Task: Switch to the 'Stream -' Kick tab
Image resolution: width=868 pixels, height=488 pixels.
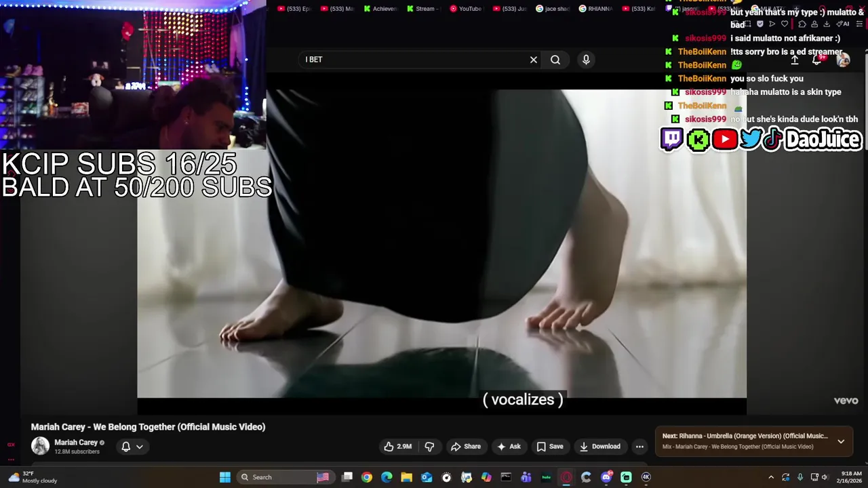Action: point(423,9)
